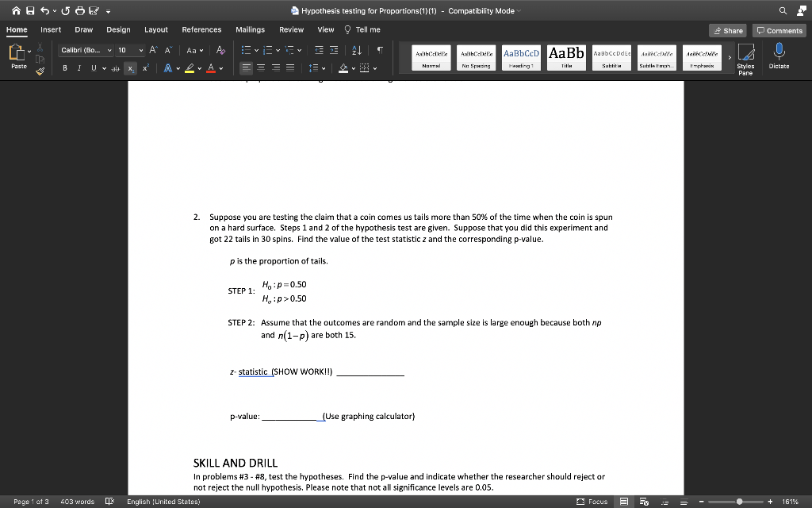The height and width of the screenshot is (508, 812).
Task: Enable subscript formatting
Action: (132, 67)
